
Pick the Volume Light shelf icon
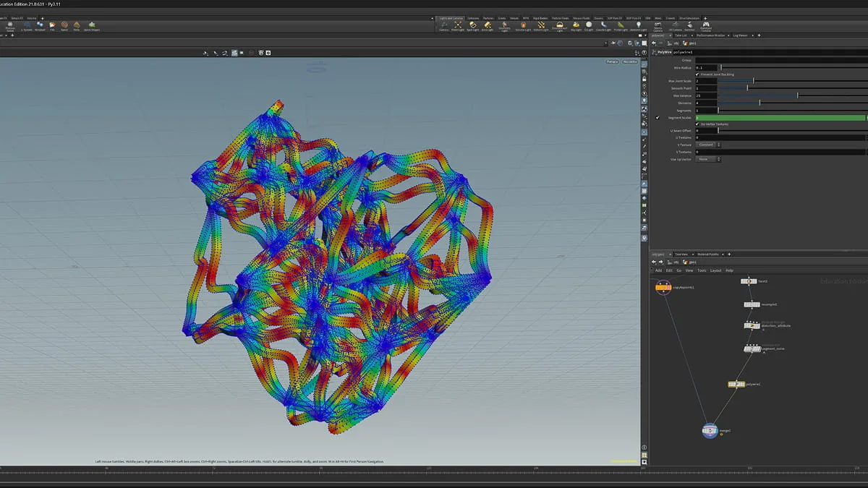pyautogui.click(x=523, y=26)
